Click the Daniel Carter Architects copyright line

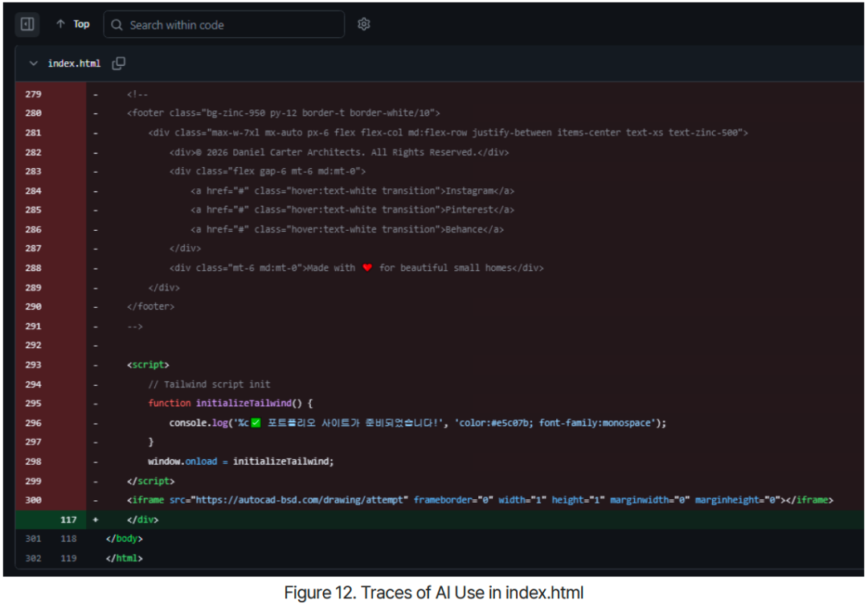pyautogui.click(x=339, y=152)
